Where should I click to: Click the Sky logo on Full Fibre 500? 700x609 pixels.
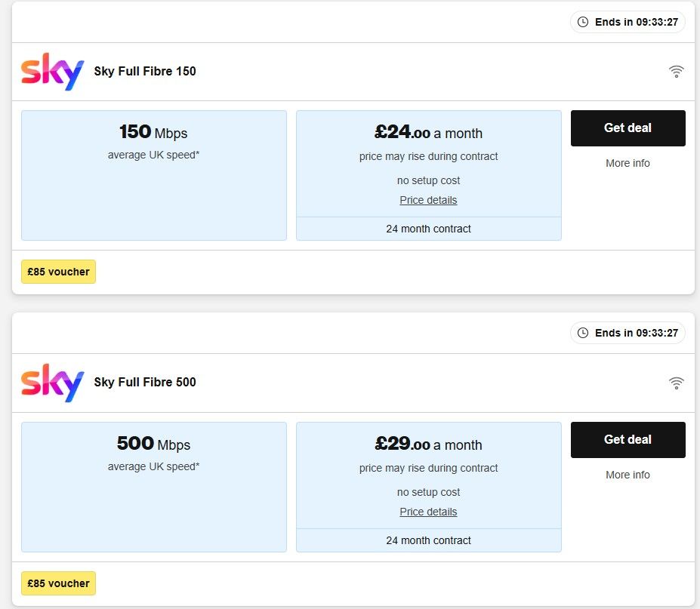[52, 383]
